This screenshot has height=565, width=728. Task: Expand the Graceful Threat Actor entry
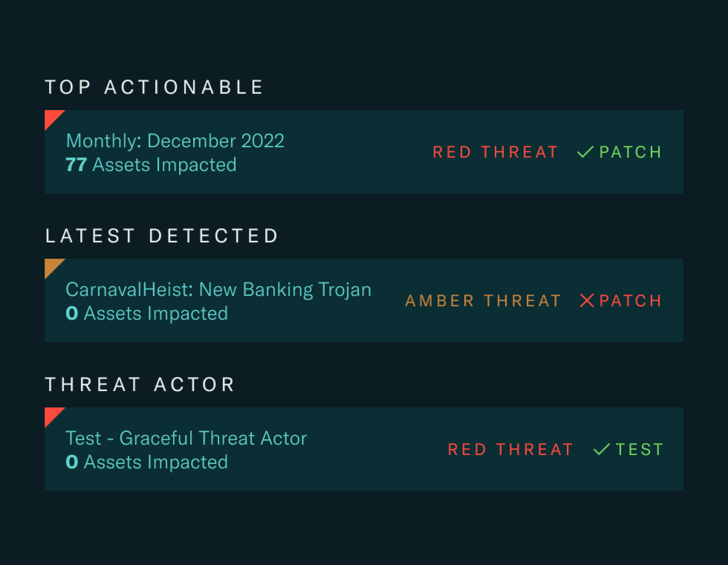[x=364, y=448]
